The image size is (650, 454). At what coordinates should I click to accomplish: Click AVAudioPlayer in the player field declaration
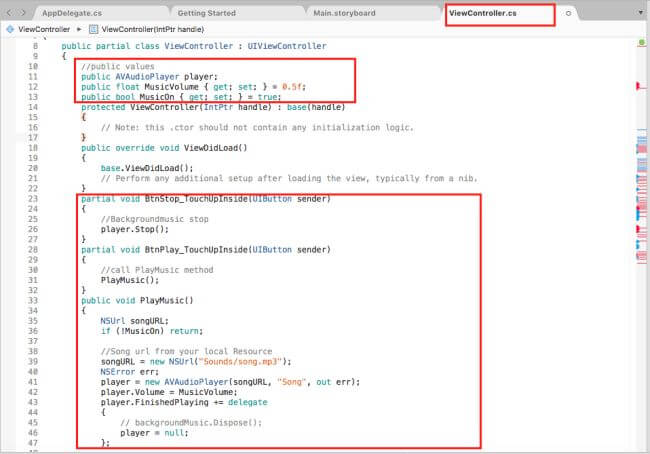pos(147,77)
